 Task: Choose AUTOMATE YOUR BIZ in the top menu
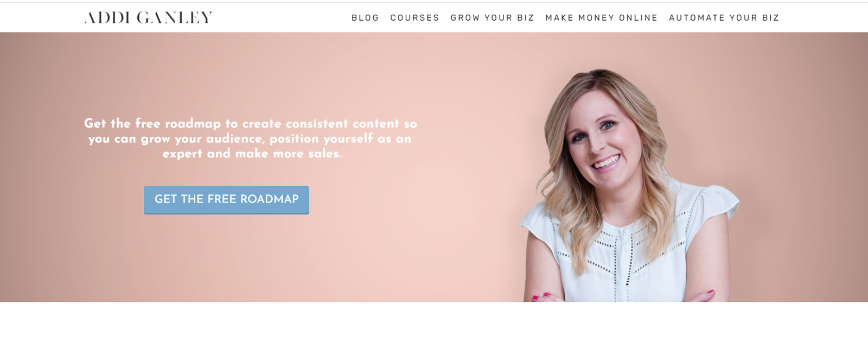(x=724, y=18)
